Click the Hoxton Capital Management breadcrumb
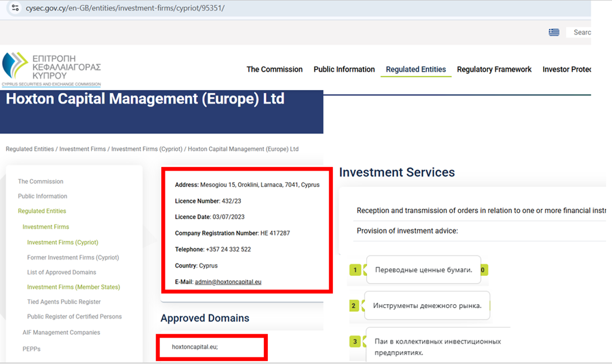 click(x=243, y=149)
